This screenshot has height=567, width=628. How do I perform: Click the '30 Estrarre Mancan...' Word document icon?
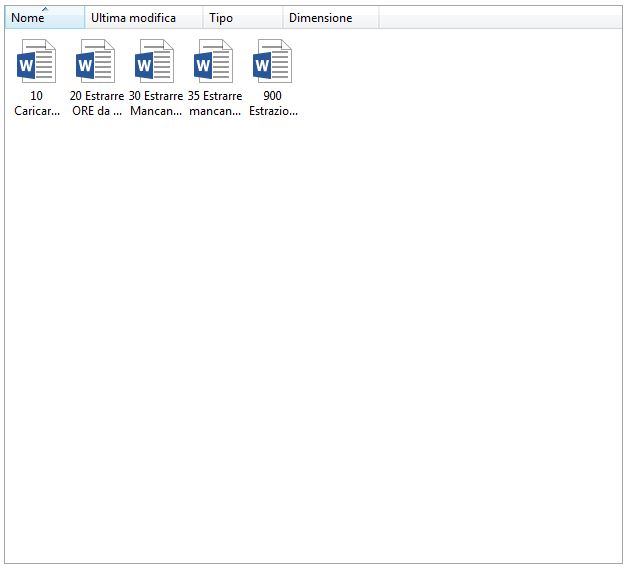point(155,62)
